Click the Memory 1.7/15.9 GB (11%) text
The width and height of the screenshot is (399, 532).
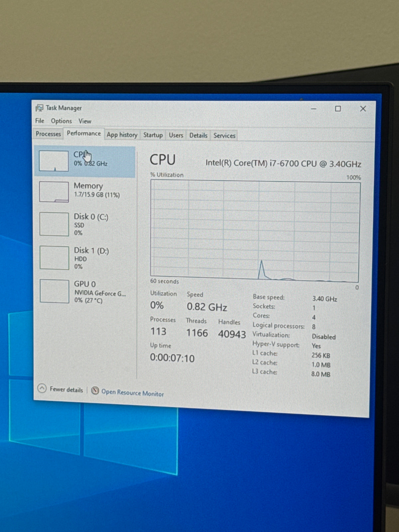tap(97, 195)
